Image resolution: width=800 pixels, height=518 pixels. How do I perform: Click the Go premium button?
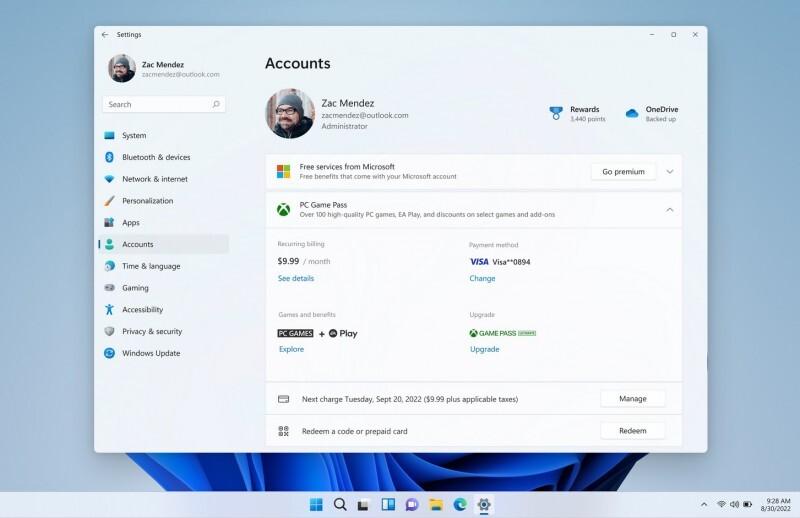click(623, 171)
